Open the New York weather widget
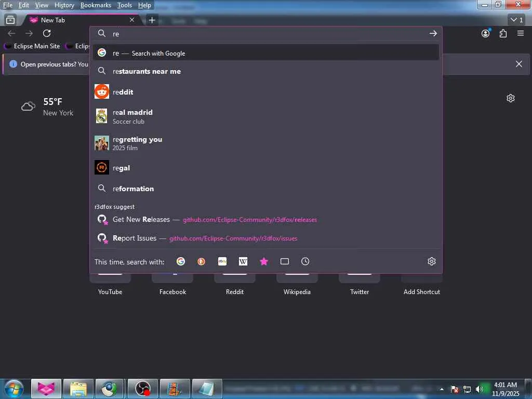 (47, 107)
